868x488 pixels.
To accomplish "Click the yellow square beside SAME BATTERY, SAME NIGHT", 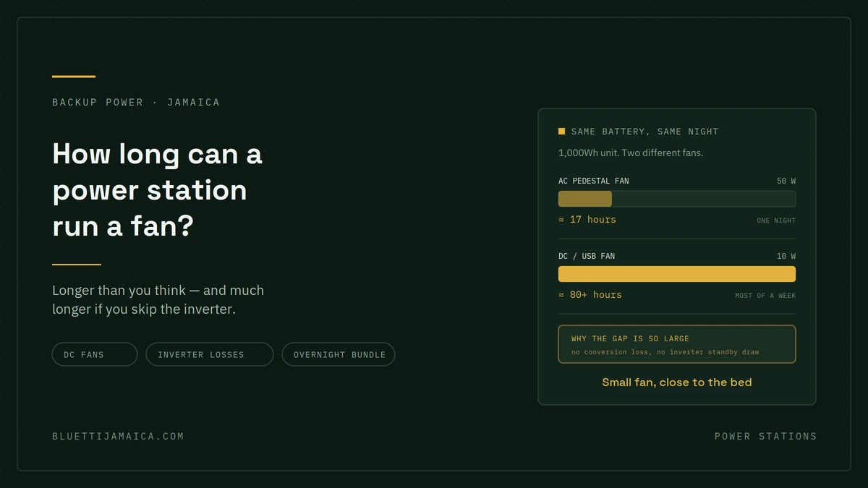I will (x=561, y=132).
